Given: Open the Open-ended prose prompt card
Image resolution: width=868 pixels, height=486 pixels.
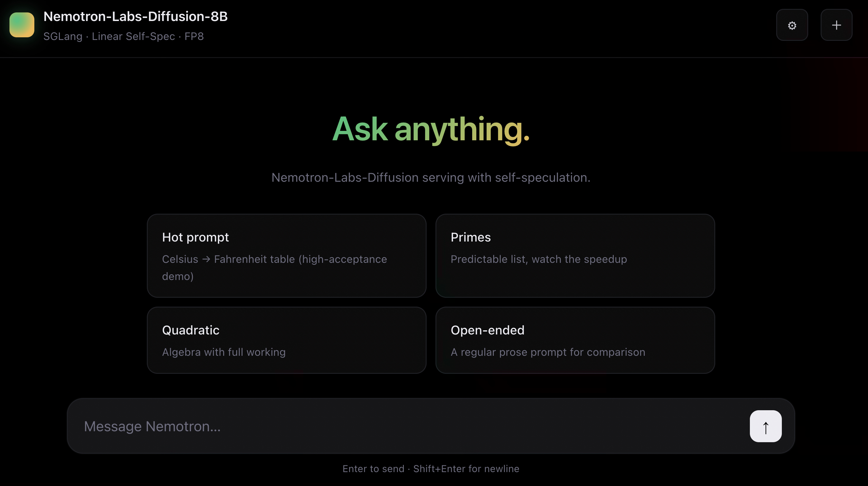Looking at the screenshot, I should 575,340.
